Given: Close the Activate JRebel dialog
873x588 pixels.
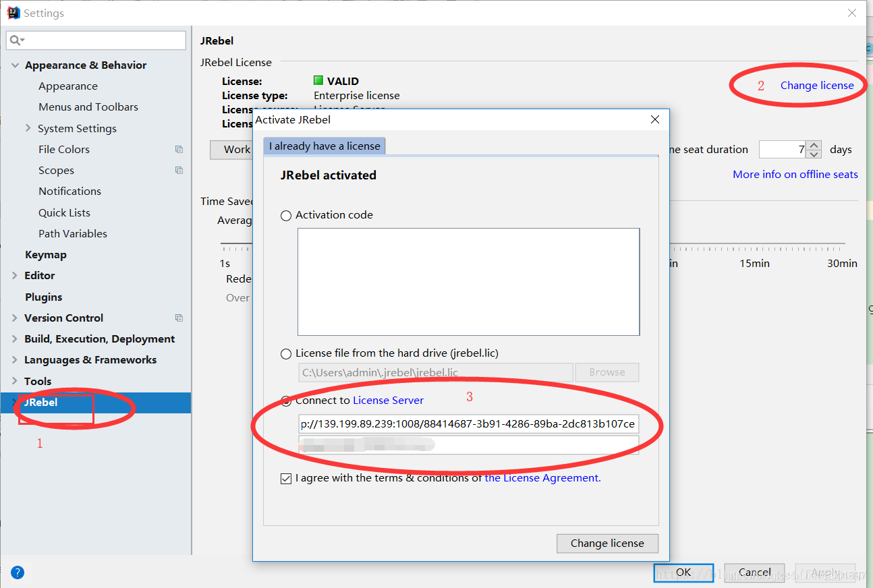Looking at the screenshot, I should click(654, 119).
